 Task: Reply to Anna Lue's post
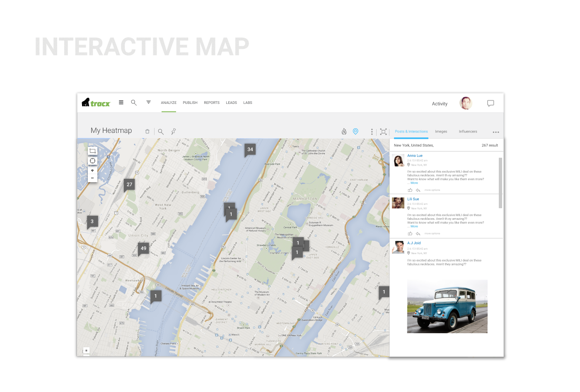click(418, 190)
